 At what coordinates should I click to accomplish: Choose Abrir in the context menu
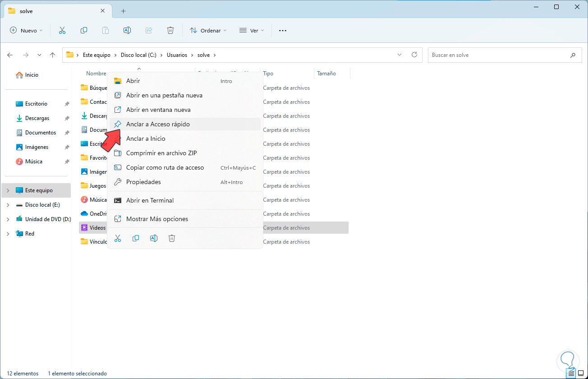coord(185,81)
